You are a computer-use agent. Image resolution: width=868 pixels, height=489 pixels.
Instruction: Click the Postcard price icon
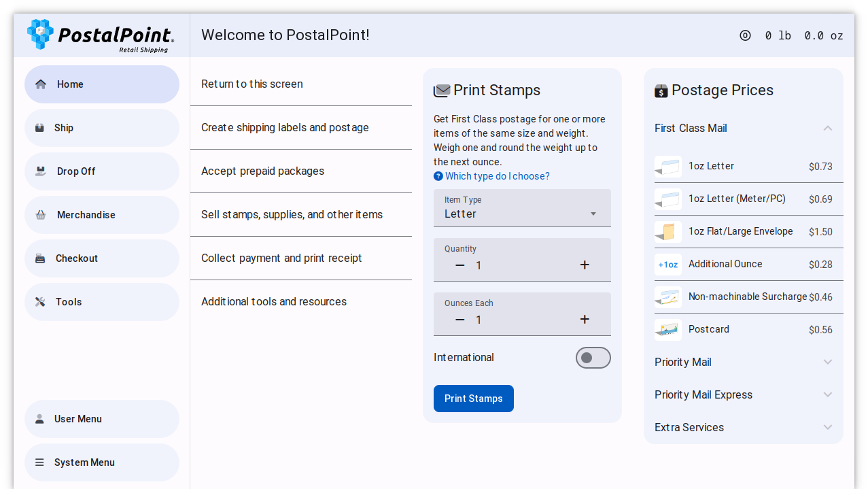667,330
